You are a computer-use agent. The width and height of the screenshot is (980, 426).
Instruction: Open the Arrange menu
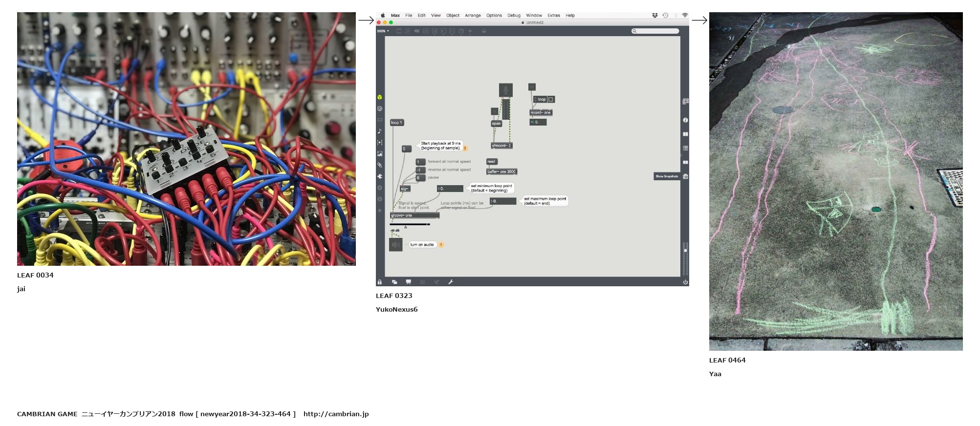click(473, 16)
